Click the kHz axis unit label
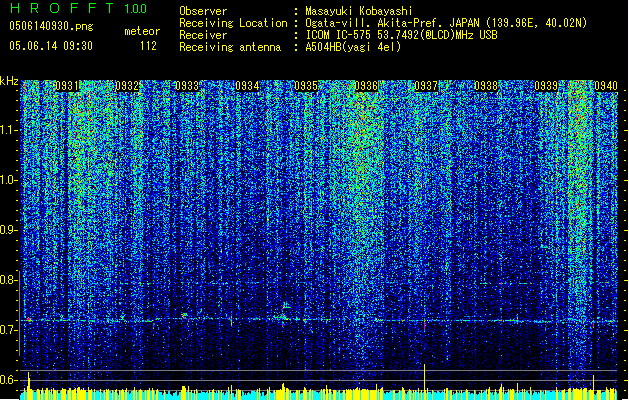The height and width of the screenshot is (400, 629). [x=9, y=81]
